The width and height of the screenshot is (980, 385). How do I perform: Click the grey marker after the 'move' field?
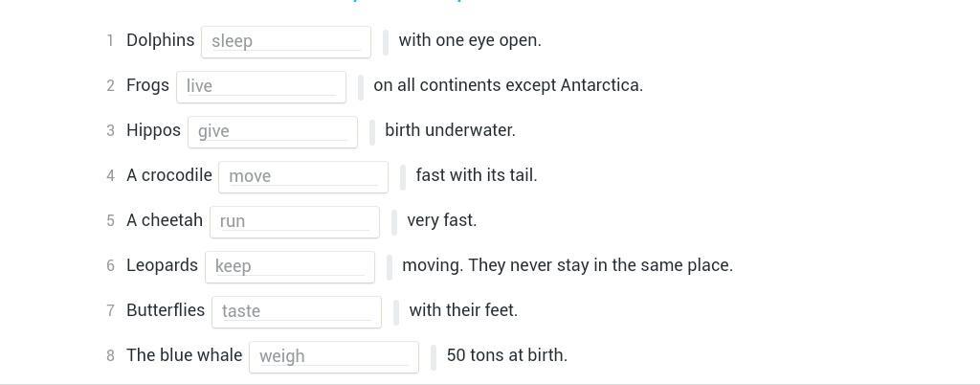403,177
